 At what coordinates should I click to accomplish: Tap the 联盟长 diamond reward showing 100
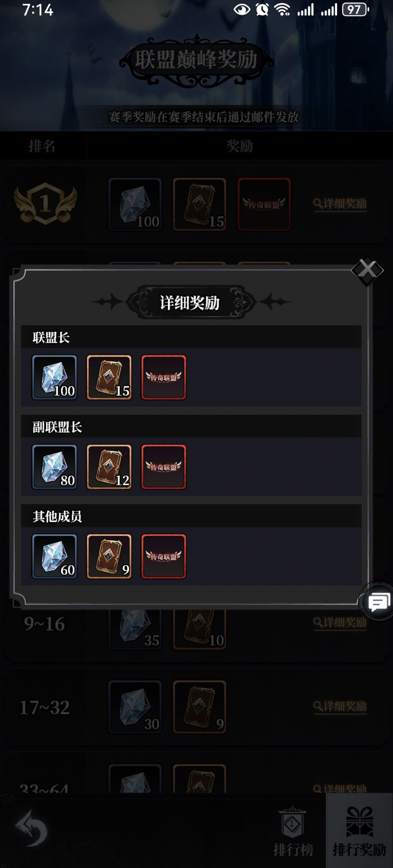coord(55,377)
